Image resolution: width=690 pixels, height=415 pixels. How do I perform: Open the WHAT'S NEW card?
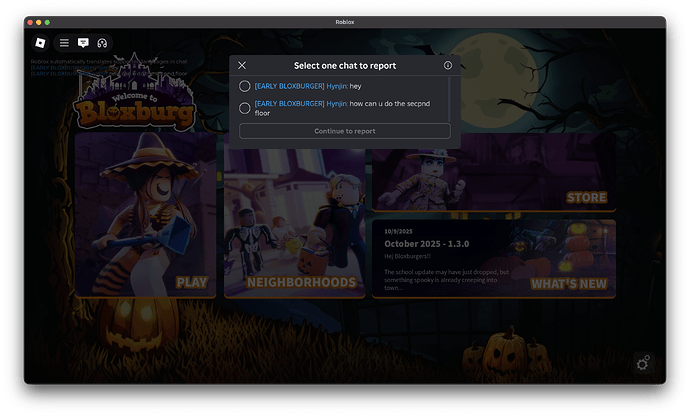(494, 259)
